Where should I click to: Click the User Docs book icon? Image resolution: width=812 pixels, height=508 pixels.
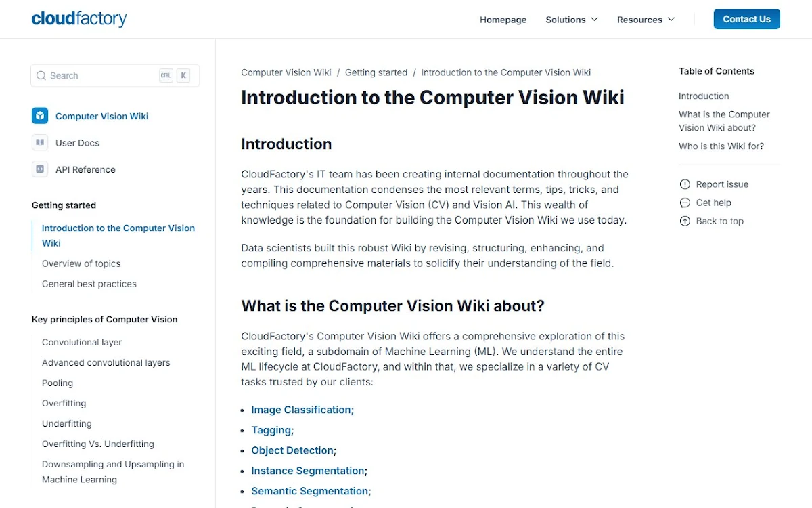(x=40, y=143)
